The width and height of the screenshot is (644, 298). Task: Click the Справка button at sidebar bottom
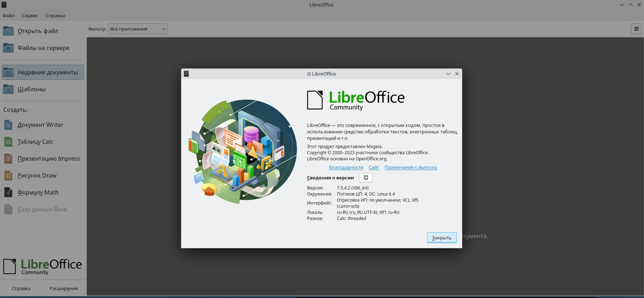21,289
